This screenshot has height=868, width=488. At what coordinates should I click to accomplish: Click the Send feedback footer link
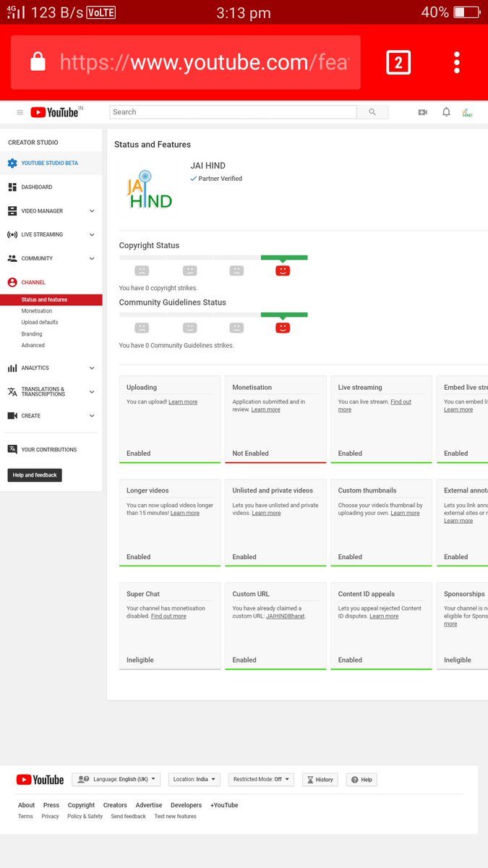129,817
